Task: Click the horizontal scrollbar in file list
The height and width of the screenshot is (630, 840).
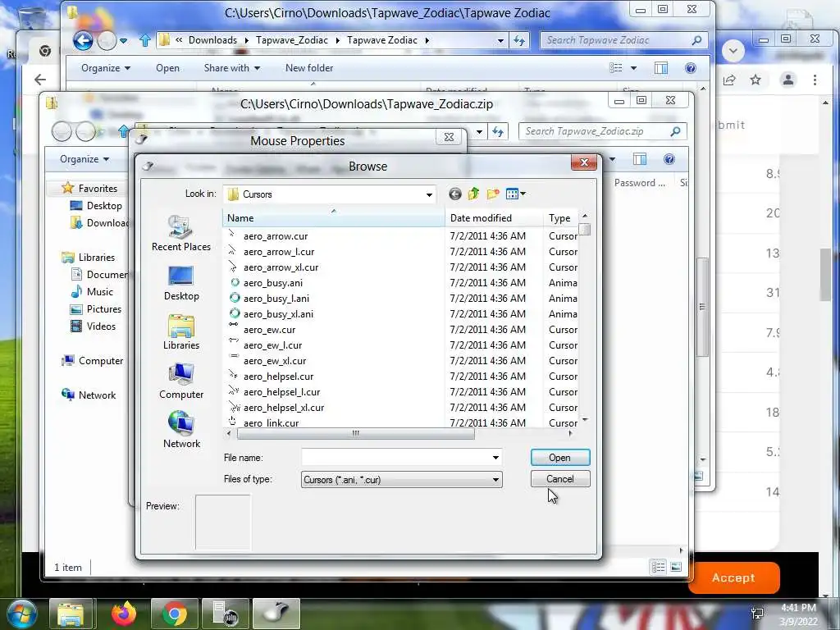Action: coord(355,433)
